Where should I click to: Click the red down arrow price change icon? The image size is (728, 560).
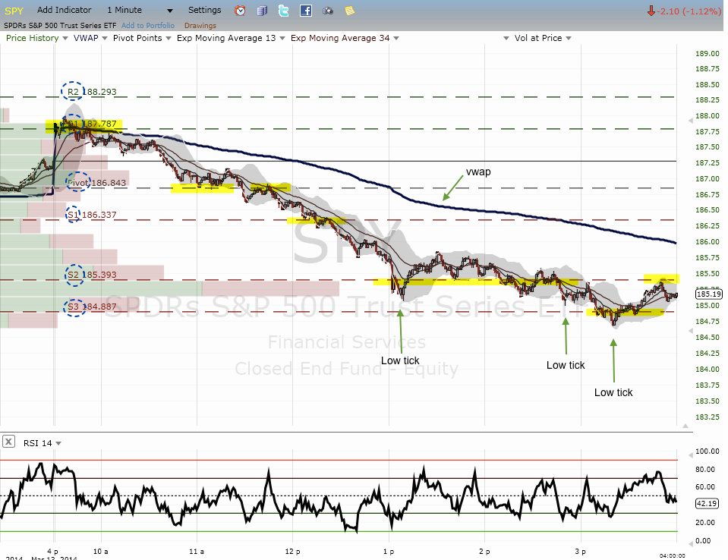[651, 11]
